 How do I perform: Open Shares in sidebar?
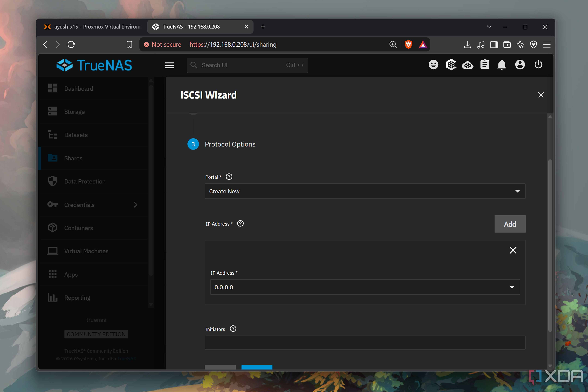tap(93, 158)
